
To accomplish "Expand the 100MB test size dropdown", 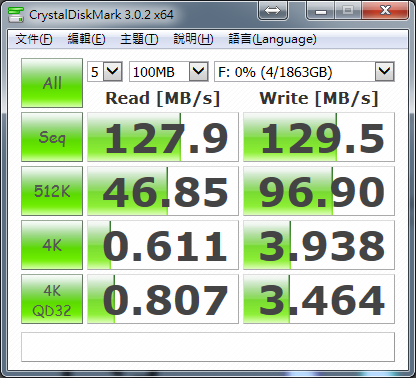I will pyautogui.click(x=199, y=71).
